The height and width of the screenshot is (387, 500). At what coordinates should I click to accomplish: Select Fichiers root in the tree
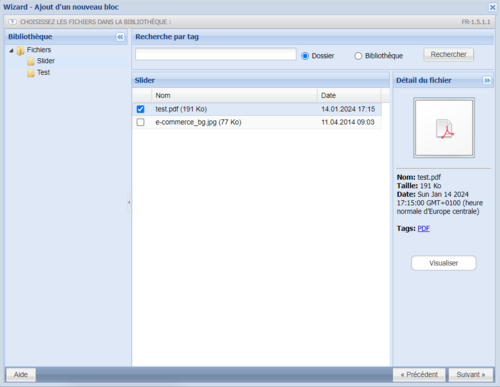pos(39,50)
